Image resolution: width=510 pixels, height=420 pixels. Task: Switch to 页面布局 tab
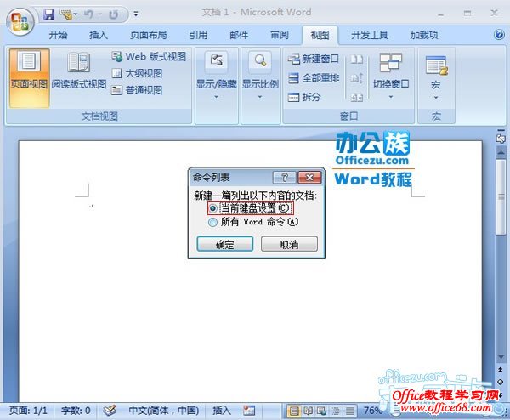pos(148,35)
